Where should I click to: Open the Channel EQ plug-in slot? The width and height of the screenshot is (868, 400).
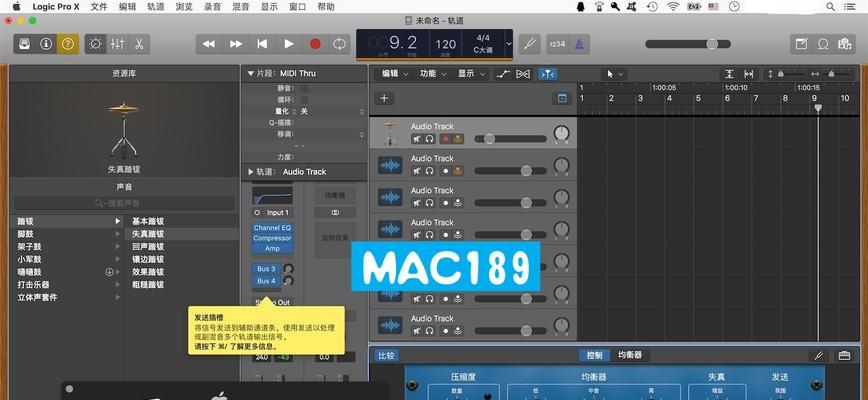[x=272, y=227]
